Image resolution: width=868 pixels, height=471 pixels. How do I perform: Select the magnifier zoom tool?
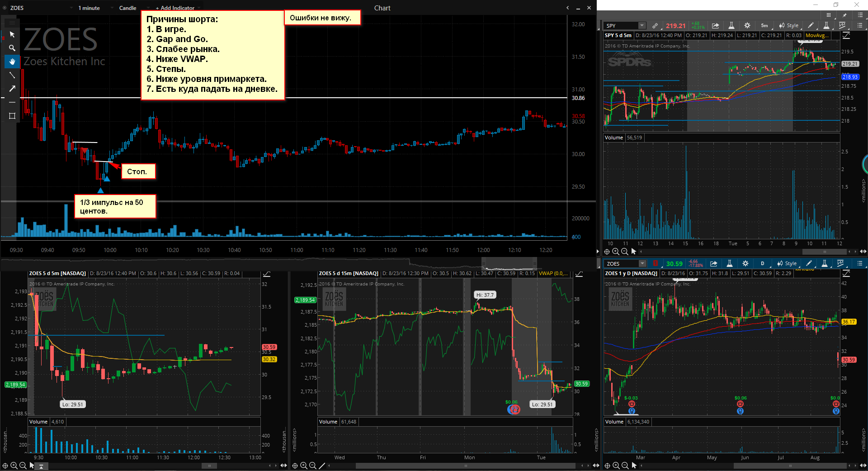click(12, 48)
